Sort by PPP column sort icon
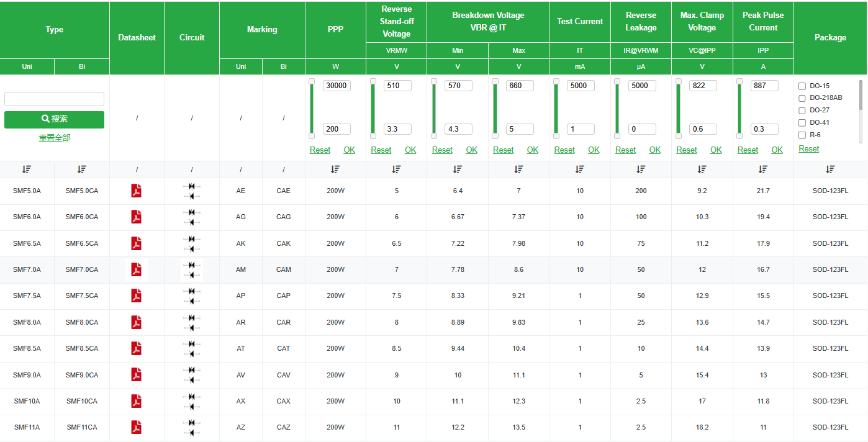The width and height of the screenshot is (868, 442). coord(335,169)
